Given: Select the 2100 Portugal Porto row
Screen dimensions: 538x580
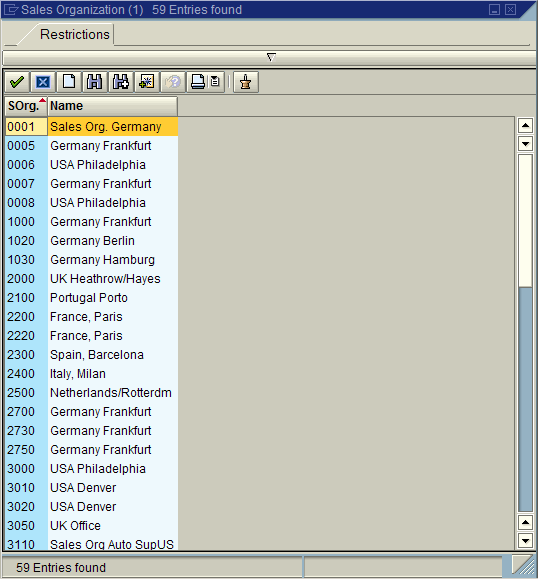Looking at the screenshot, I should click(x=91, y=298).
